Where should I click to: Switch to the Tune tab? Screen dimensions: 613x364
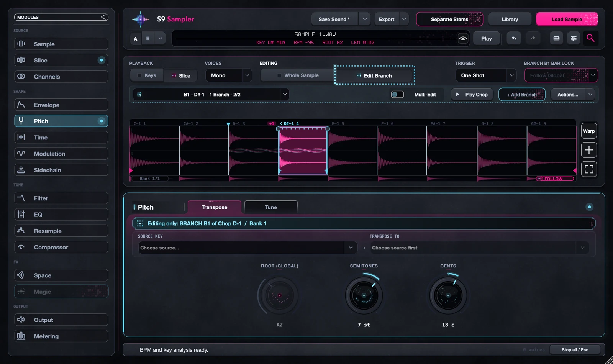click(271, 207)
